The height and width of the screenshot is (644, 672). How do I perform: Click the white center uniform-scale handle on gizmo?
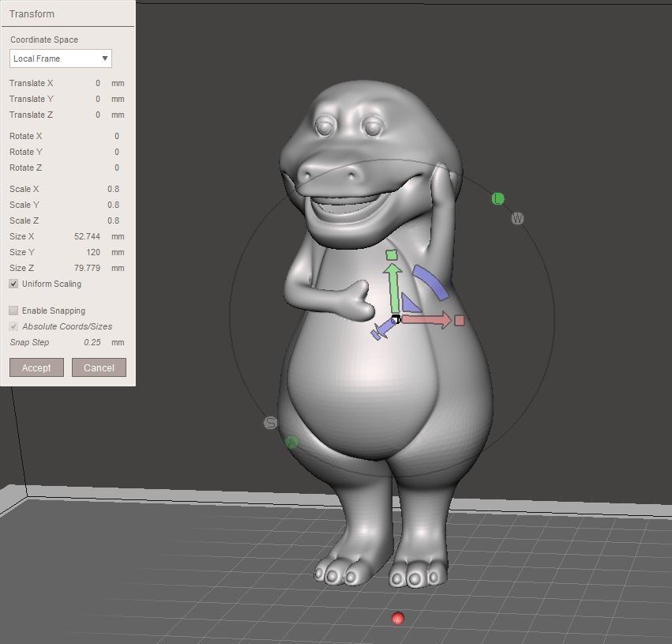tap(396, 319)
